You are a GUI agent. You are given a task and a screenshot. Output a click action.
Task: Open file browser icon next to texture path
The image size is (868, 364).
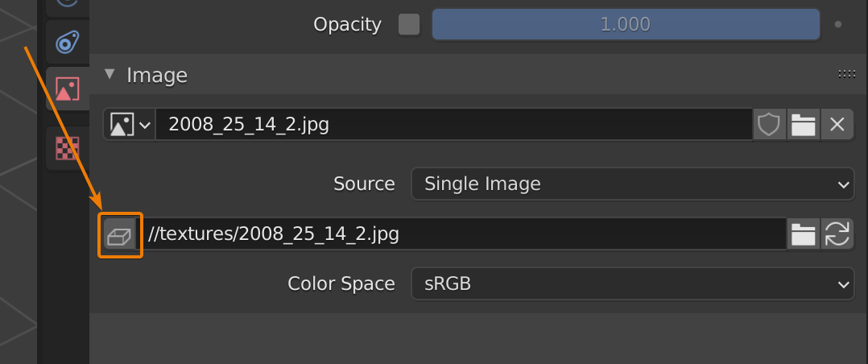point(803,234)
